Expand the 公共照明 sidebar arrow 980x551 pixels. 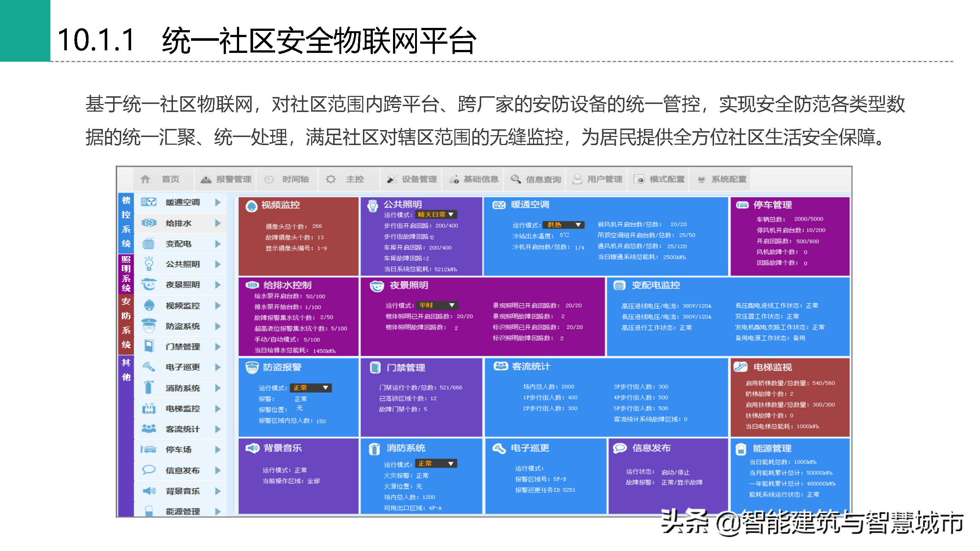coord(217,264)
